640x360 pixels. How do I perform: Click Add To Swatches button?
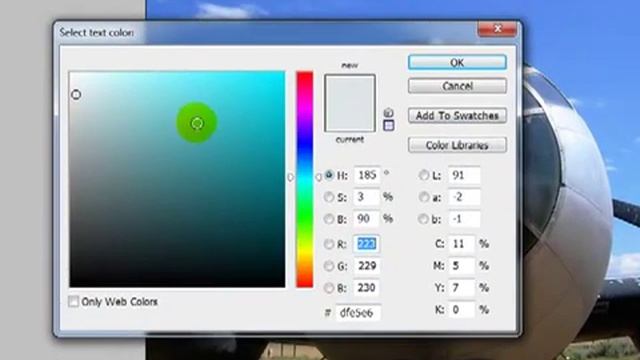[x=457, y=116]
